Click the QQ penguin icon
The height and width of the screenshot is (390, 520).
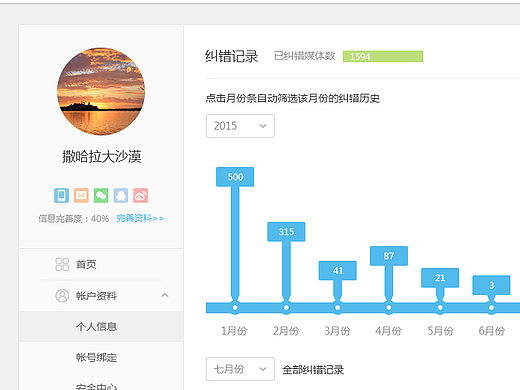tap(121, 195)
